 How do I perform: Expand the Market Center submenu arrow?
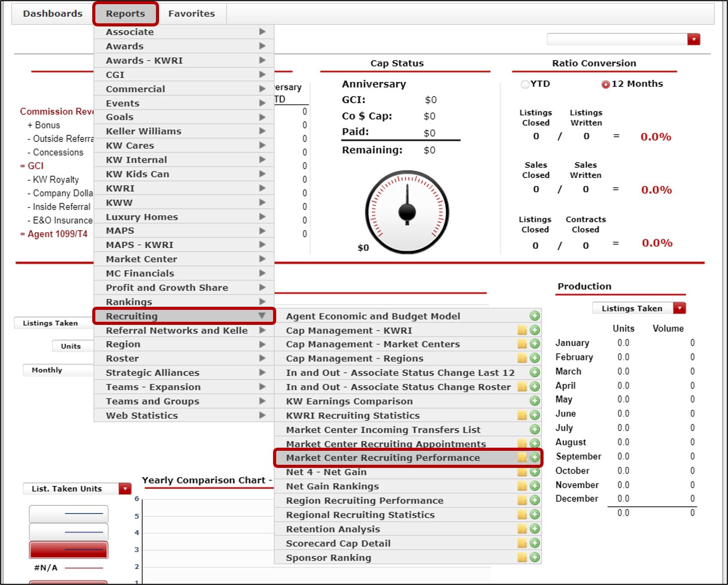tap(262, 259)
